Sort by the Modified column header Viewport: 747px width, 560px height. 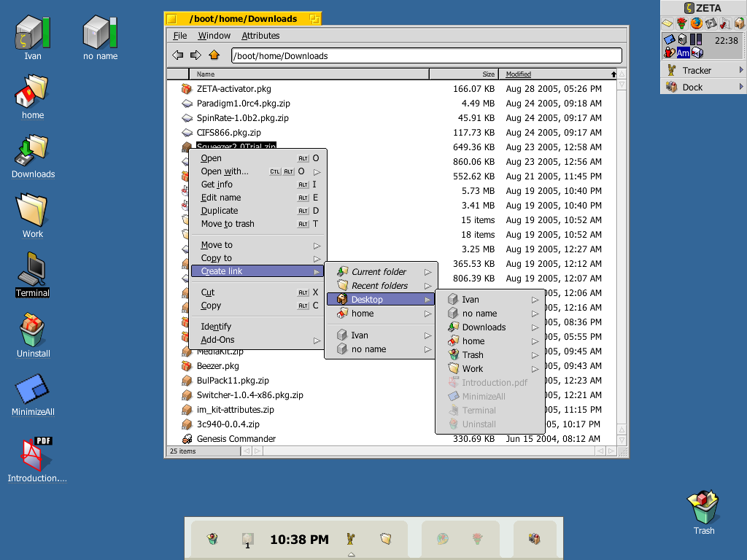(557, 74)
